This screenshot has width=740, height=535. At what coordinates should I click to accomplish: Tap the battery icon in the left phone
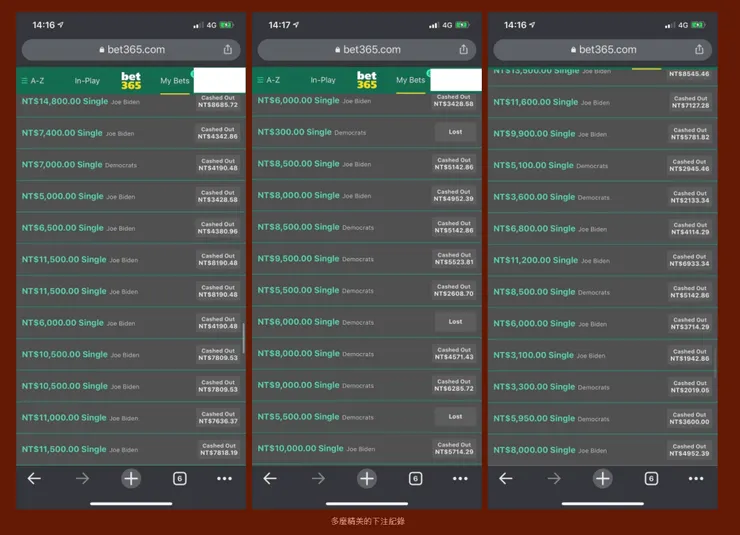pyautogui.click(x=227, y=25)
